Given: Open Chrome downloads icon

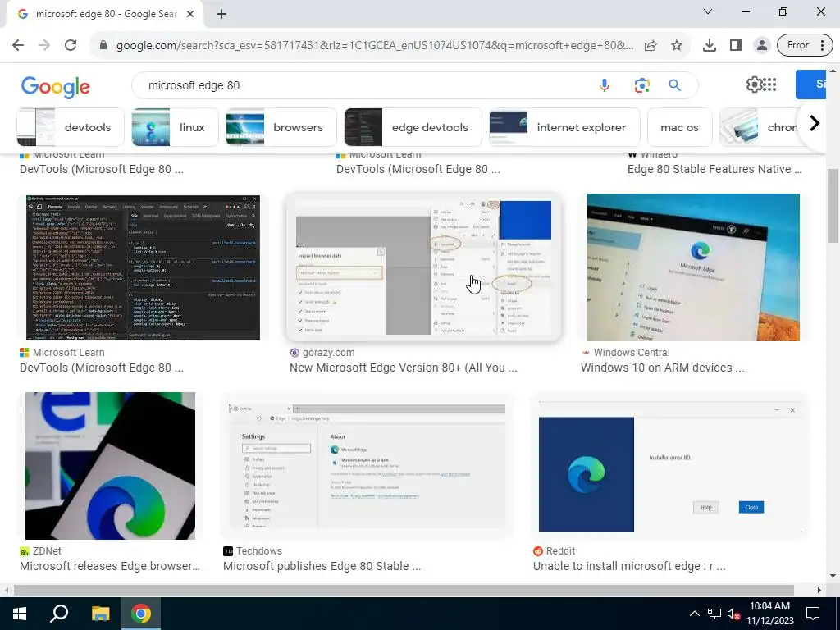Looking at the screenshot, I should pyautogui.click(x=710, y=46).
